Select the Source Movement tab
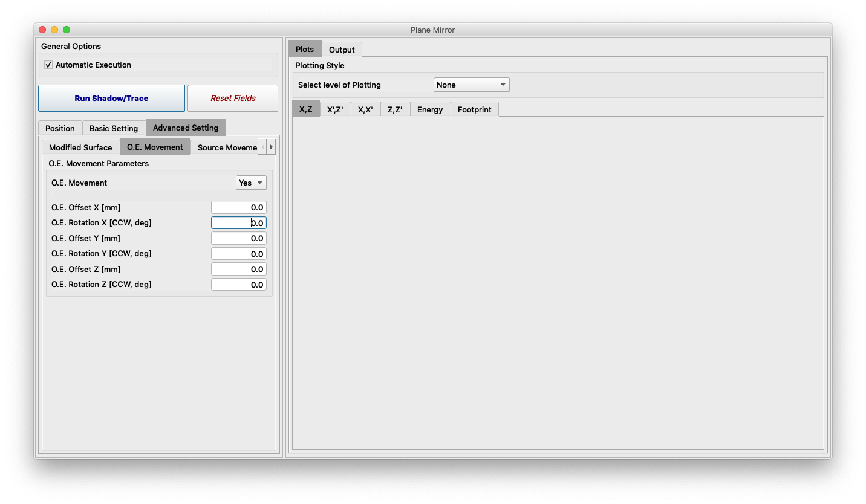The height and width of the screenshot is (504, 866). (226, 147)
